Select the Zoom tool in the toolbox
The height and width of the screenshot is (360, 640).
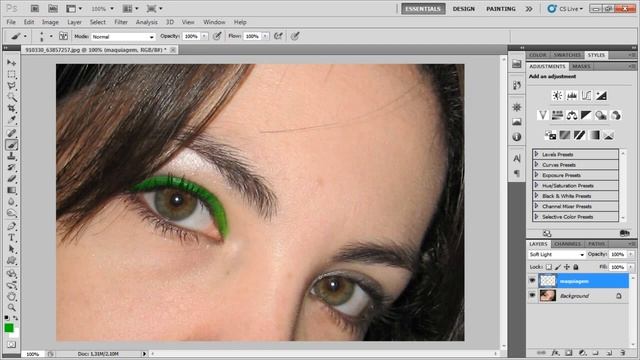pyautogui.click(x=11, y=308)
